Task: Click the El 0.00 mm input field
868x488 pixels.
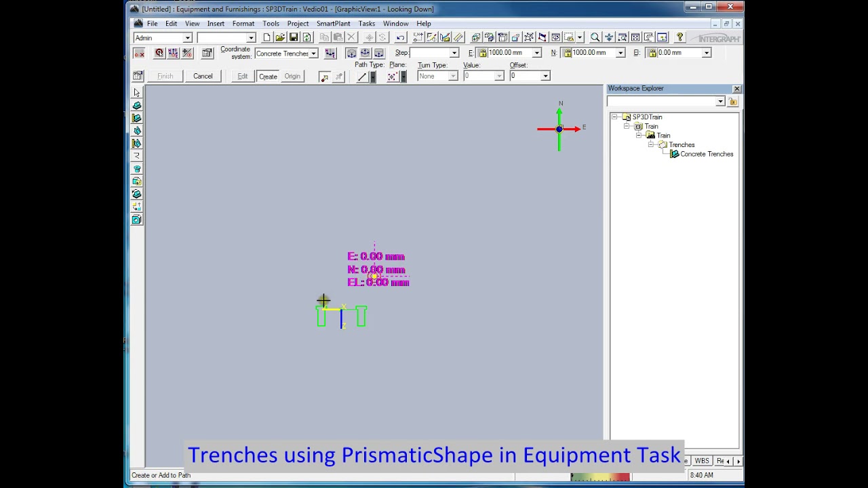Action: (x=679, y=53)
